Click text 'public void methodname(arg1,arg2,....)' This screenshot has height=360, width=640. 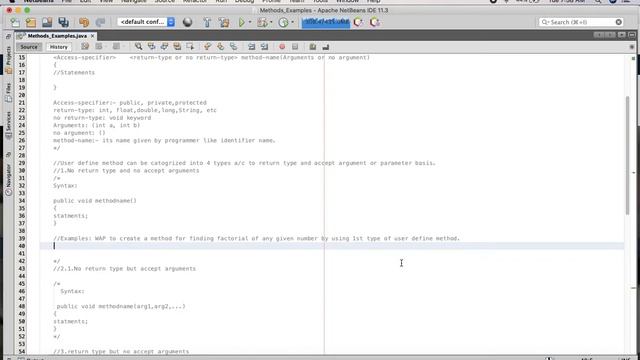(121, 306)
